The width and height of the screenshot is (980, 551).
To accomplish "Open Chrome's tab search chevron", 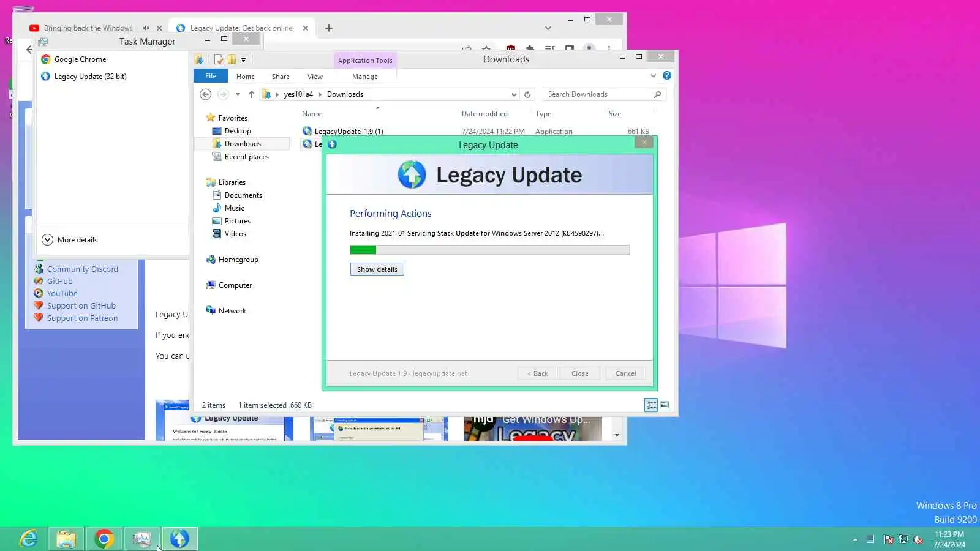I will [548, 28].
